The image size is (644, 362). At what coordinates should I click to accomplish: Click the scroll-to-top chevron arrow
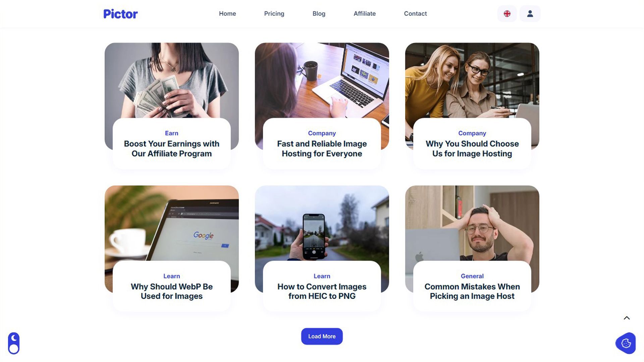coord(627,318)
